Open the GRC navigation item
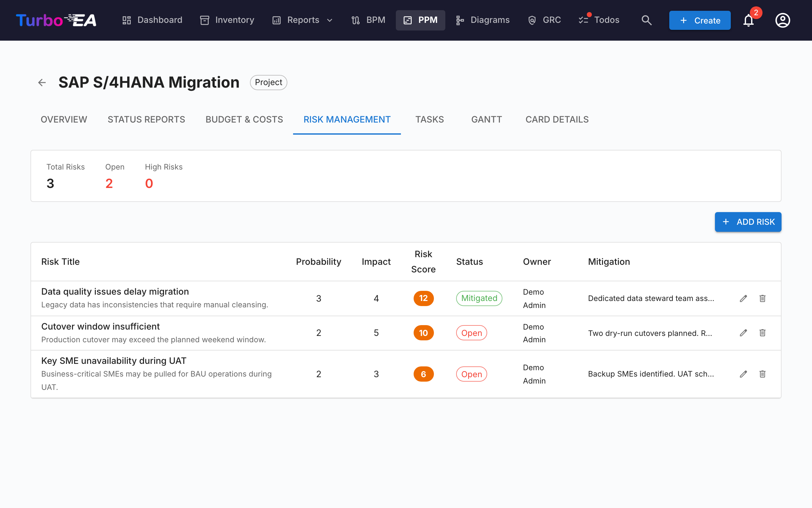The image size is (812, 508). 544,20
